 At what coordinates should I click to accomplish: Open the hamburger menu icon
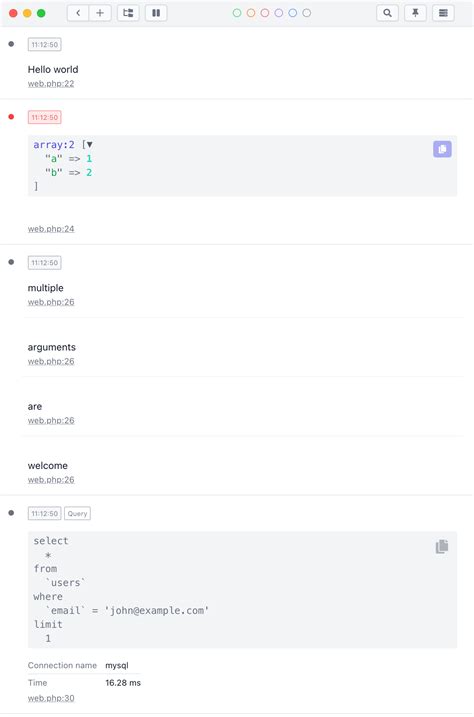pyautogui.click(x=443, y=13)
